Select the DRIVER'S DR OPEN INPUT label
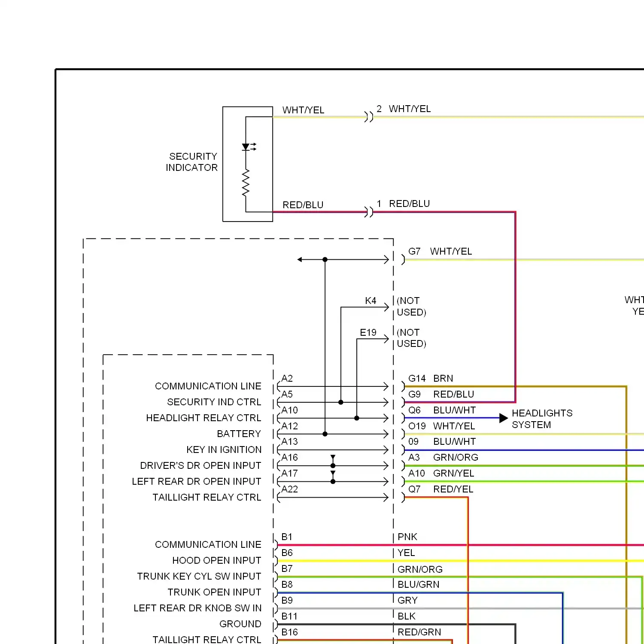This screenshot has height=644, width=644. 200,465
